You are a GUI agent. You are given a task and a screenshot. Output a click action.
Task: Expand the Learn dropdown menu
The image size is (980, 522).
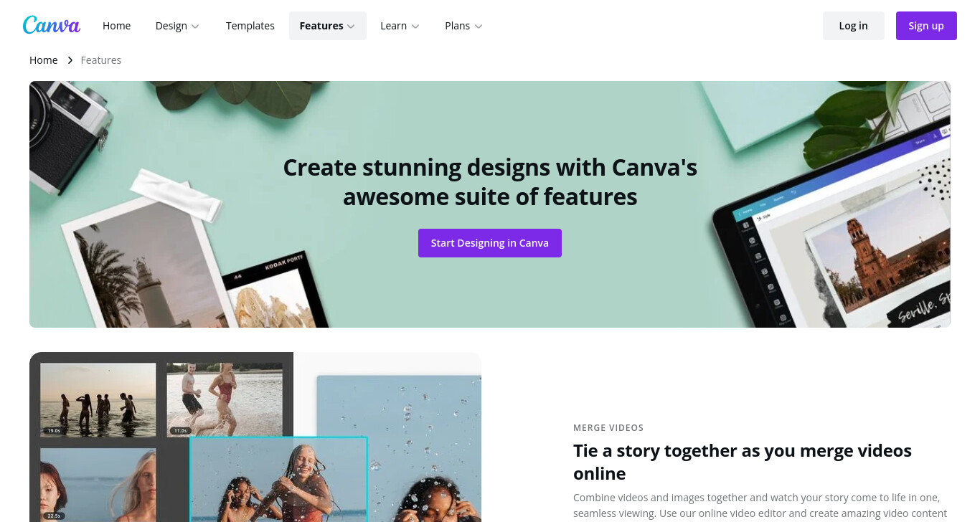(400, 26)
